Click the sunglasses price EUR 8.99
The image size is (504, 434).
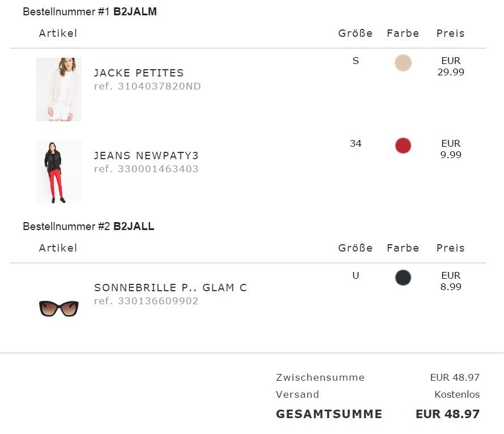[x=451, y=281]
